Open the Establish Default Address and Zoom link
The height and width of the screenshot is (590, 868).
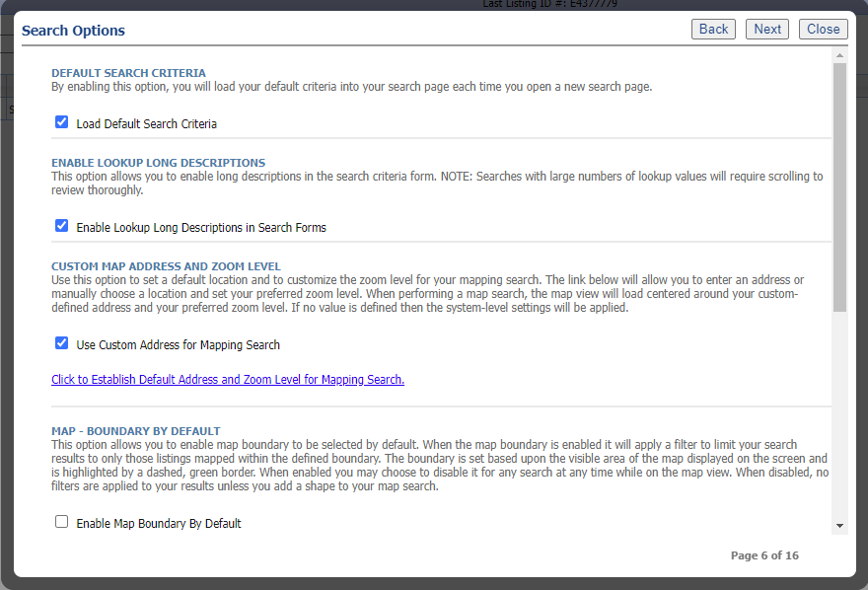click(x=228, y=380)
